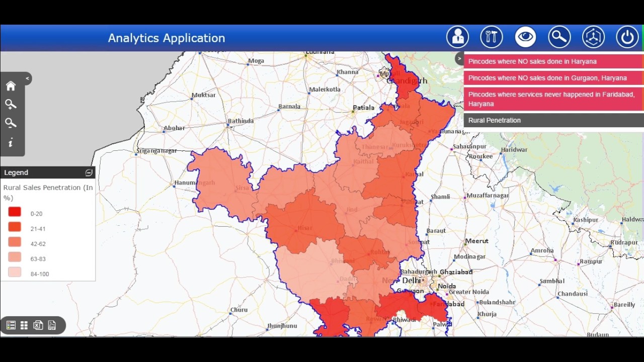This screenshot has height=362, width=644.
Task: Collapse the right query list panel
Action: click(x=459, y=59)
